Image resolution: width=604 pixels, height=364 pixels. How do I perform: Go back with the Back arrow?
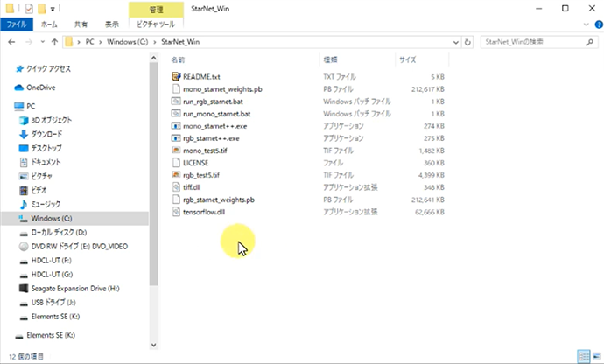[x=11, y=41]
